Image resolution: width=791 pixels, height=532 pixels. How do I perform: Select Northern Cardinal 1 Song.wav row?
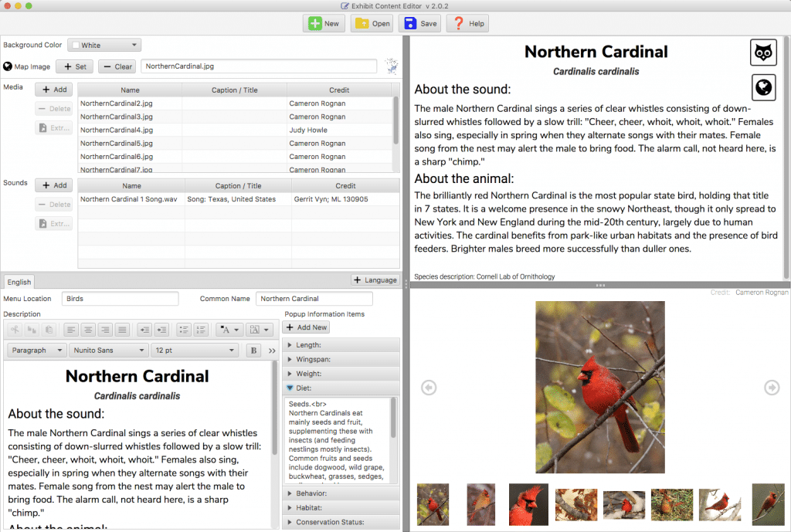coord(239,199)
